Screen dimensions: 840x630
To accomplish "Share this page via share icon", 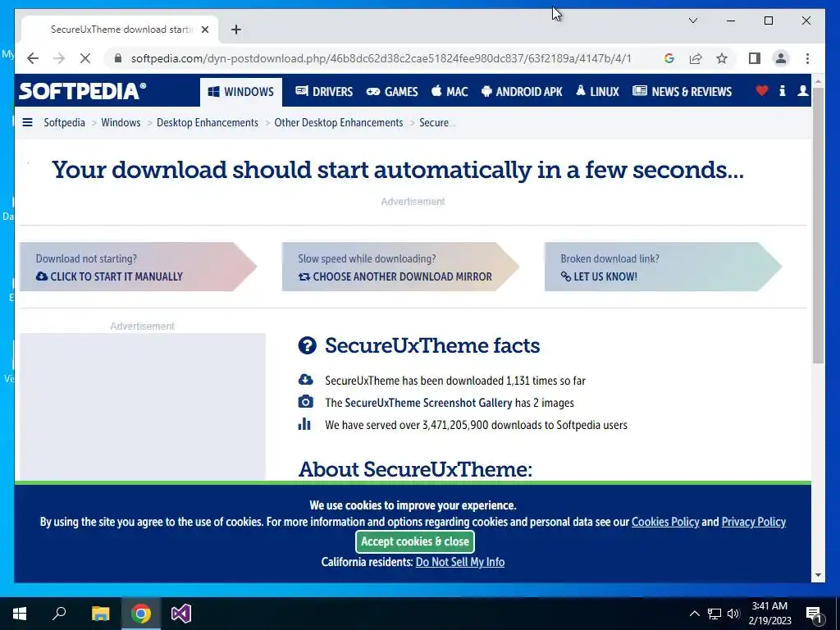I will pos(696,58).
